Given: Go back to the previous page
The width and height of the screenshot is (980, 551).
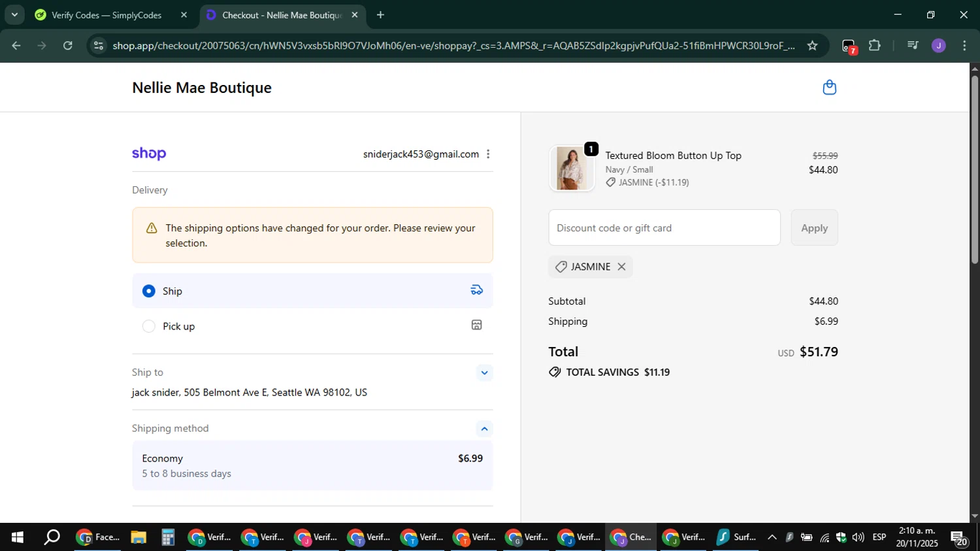Looking at the screenshot, I should [x=16, y=46].
